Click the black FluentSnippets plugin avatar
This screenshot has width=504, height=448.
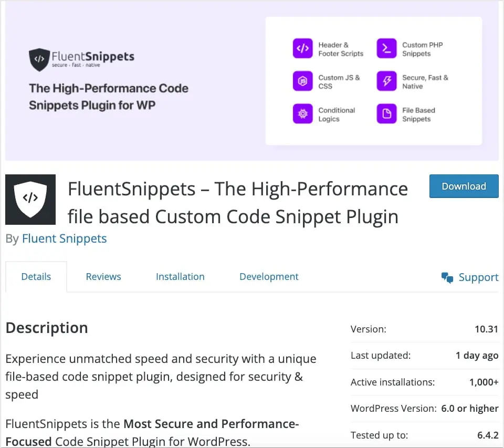30,199
